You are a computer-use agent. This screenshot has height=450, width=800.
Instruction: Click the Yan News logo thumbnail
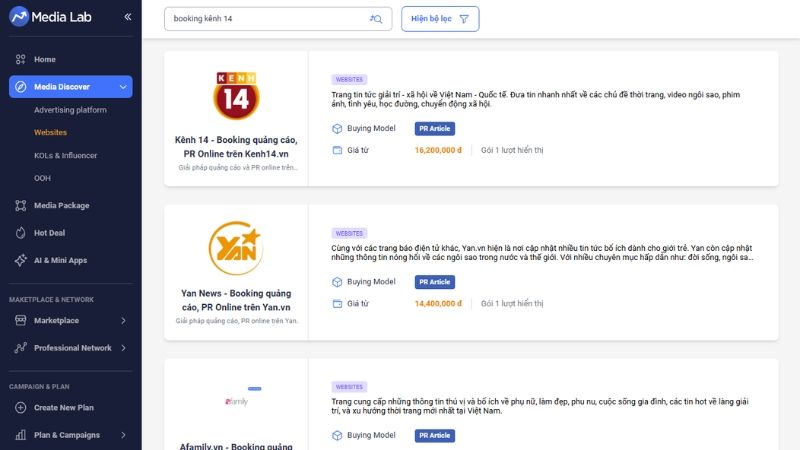pos(236,248)
